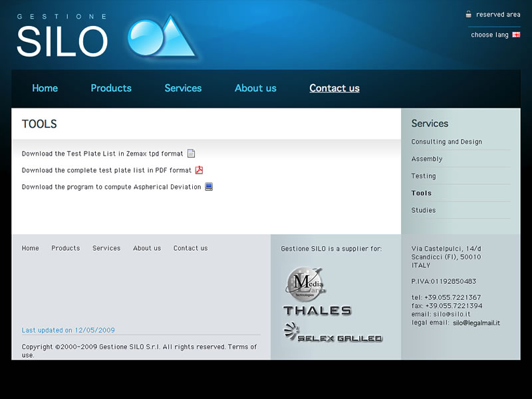Click the Zemax tpd document file icon

[x=192, y=154]
